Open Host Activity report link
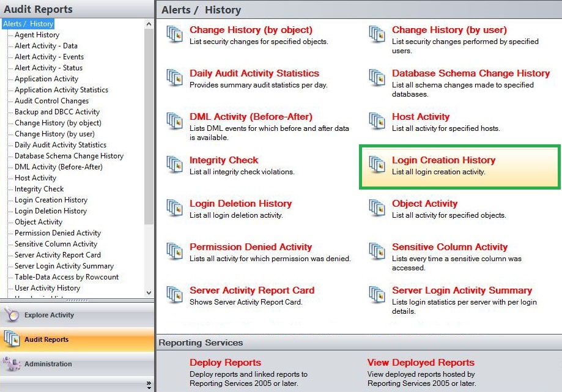 coord(420,116)
